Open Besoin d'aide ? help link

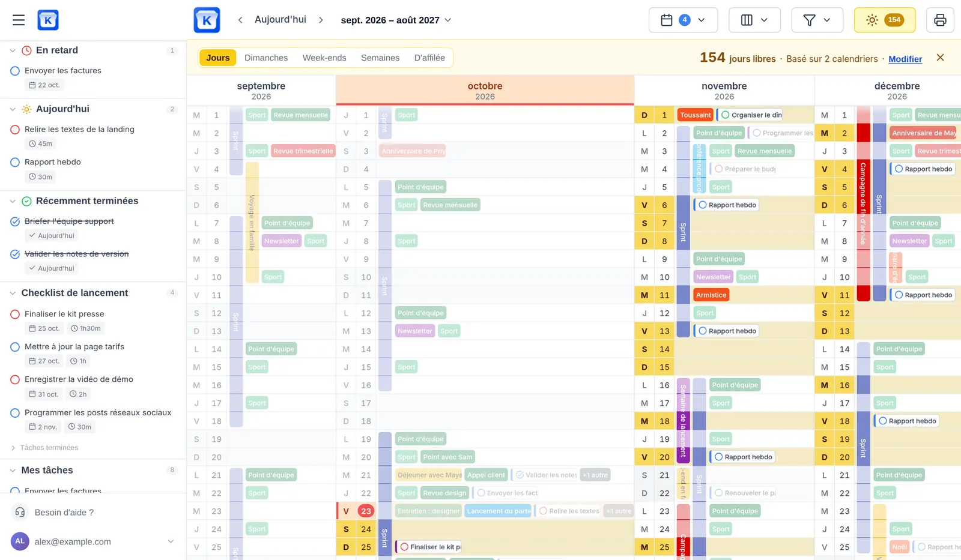[x=64, y=513]
